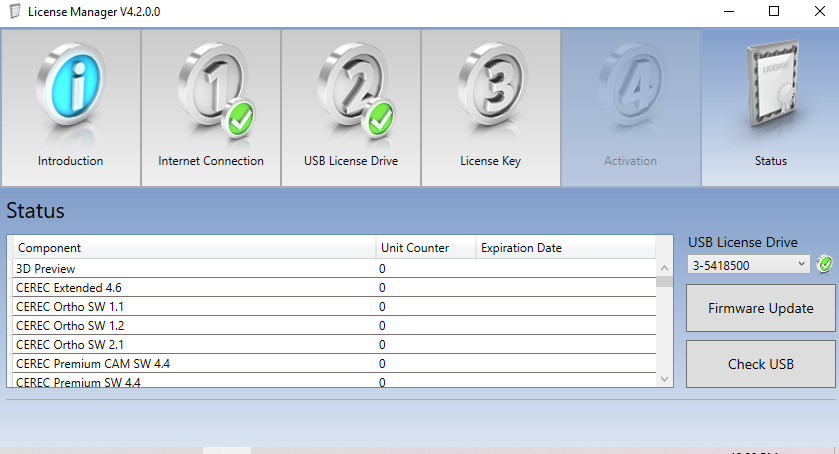The height and width of the screenshot is (454, 839).
Task: Click unit counter value for CEREC Ortho SW 2.1
Action: [x=382, y=345]
